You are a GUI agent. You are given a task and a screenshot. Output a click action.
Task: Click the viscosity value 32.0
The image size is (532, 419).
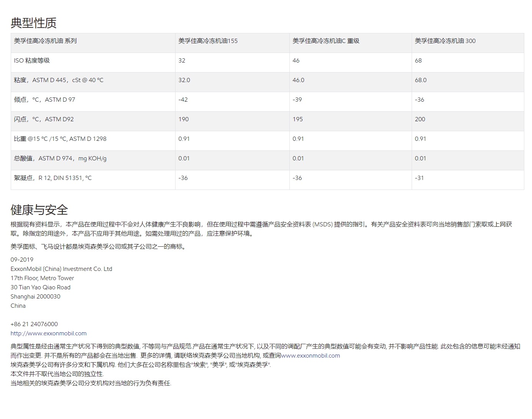pos(184,80)
